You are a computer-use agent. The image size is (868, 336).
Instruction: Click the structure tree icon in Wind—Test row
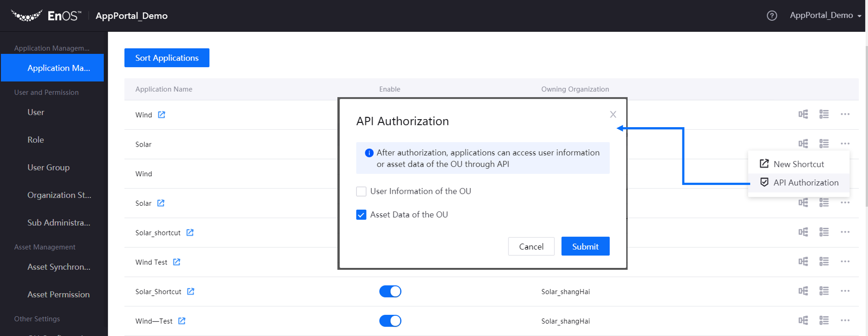point(803,321)
